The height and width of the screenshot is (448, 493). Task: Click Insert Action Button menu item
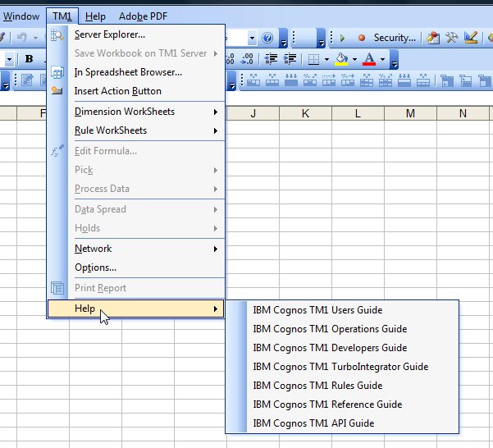click(x=136, y=91)
